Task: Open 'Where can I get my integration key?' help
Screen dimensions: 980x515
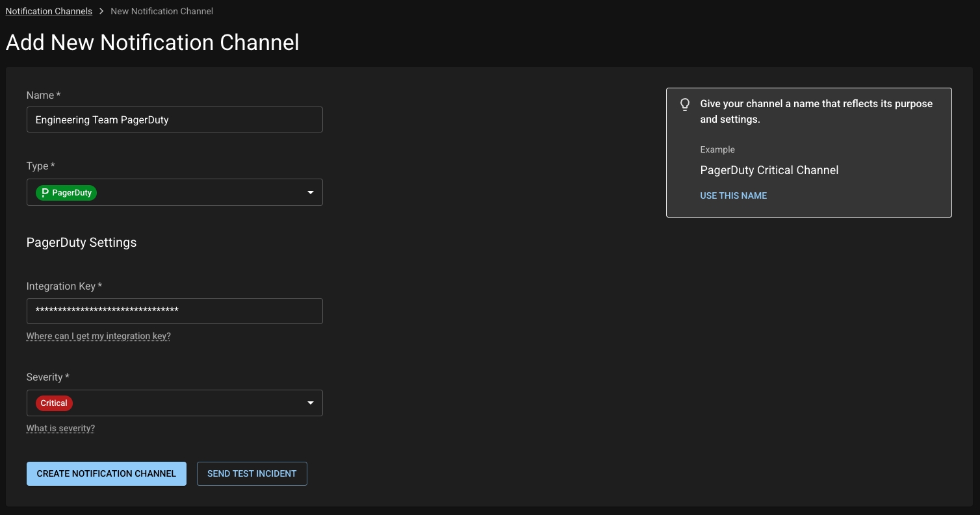Action: point(98,336)
